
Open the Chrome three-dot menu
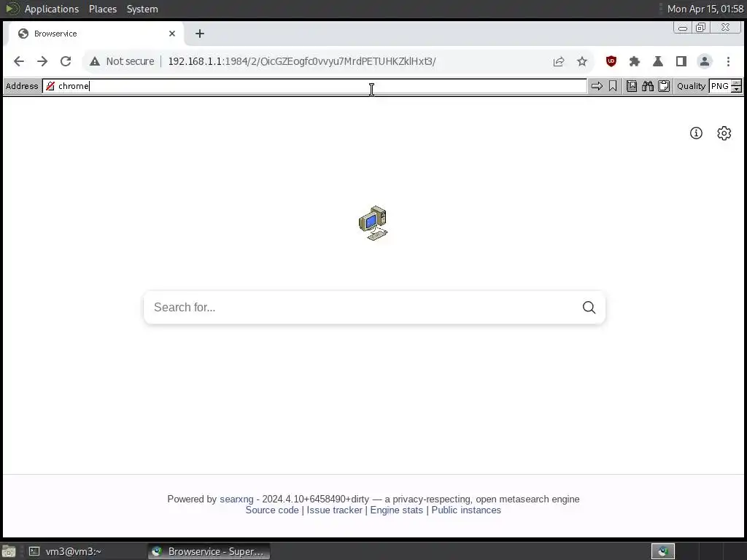pos(728,61)
